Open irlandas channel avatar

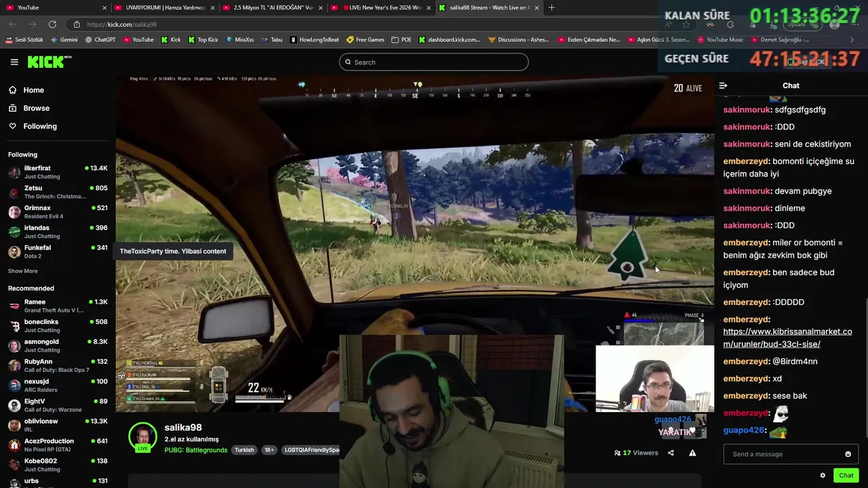(x=14, y=232)
